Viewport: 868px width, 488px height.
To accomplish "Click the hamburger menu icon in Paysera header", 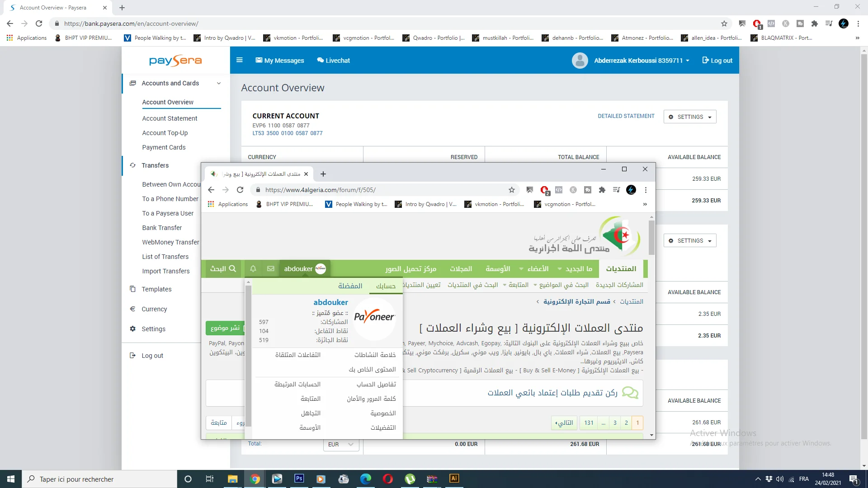I will click(x=240, y=60).
